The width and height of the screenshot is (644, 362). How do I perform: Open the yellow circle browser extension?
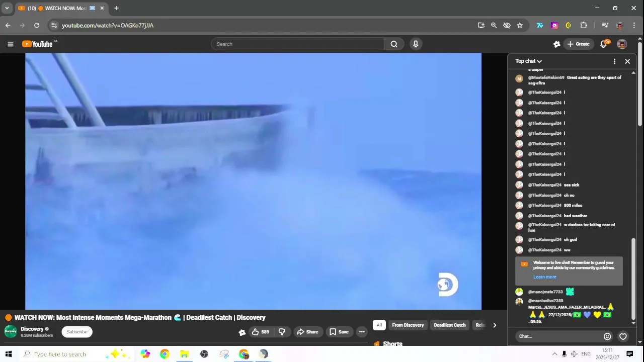(x=569, y=25)
